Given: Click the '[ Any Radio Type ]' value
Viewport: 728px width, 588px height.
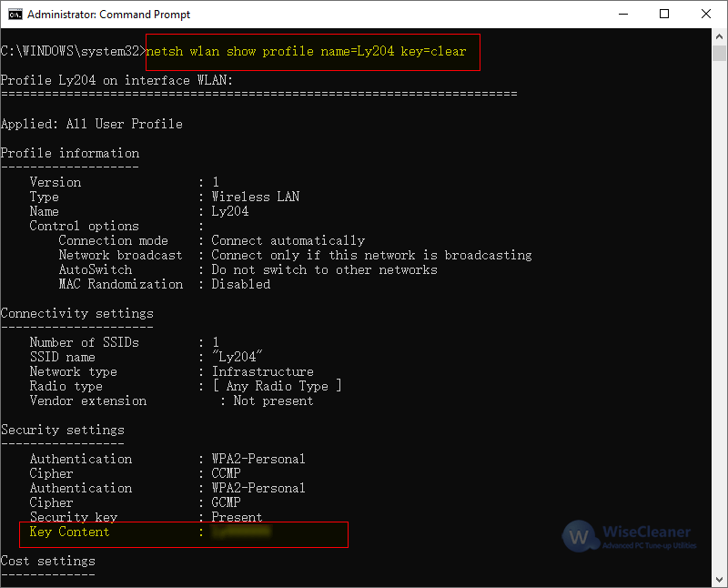Looking at the screenshot, I should (278, 386).
